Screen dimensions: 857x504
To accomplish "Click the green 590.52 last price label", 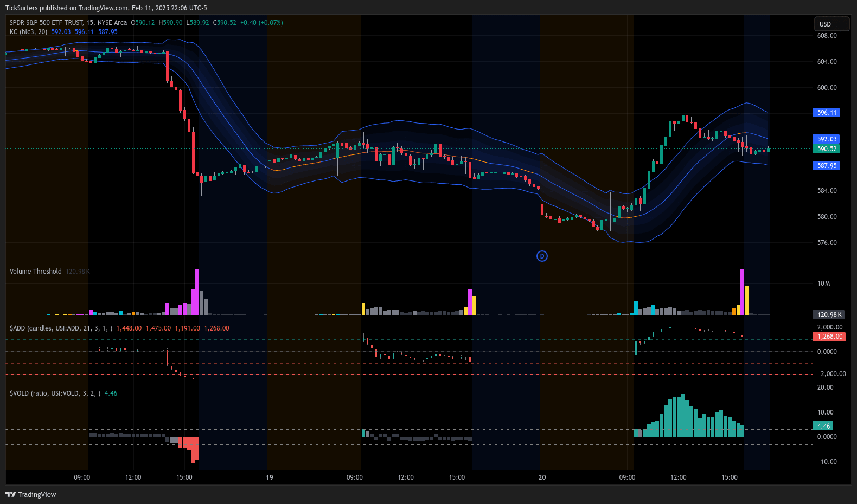I will pos(827,149).
